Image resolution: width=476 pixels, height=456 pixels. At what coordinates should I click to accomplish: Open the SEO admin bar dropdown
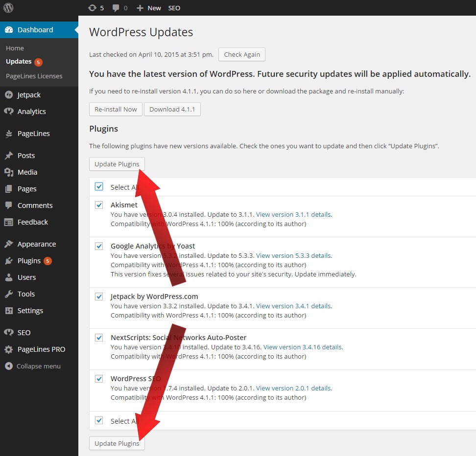(174, 8)
